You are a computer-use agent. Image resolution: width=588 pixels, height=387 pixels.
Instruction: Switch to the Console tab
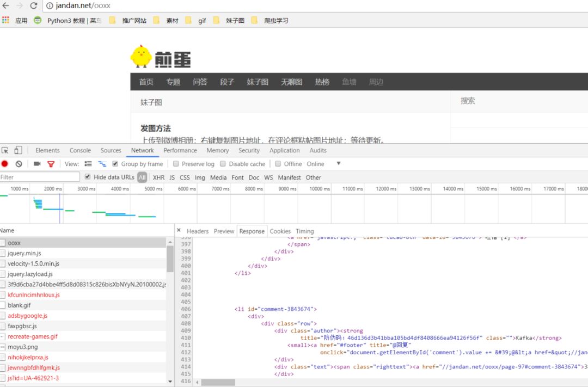80,150
